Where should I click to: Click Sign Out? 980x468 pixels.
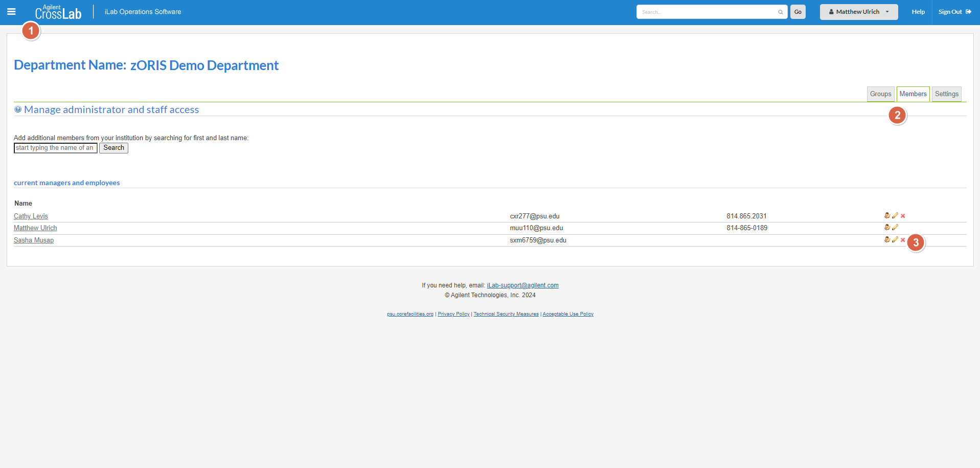[954, 12]
